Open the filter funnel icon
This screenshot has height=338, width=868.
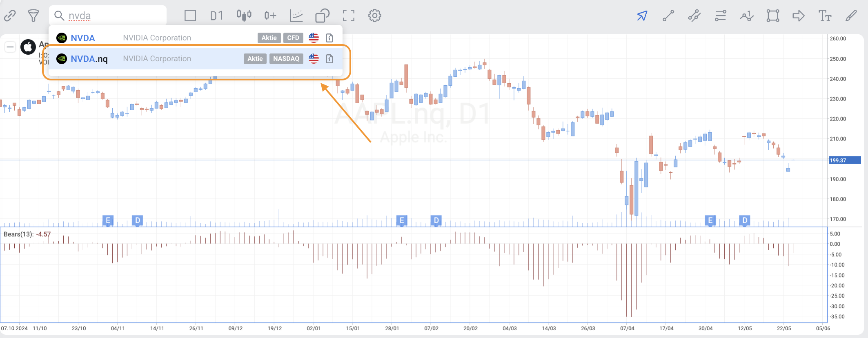(33, 16)
